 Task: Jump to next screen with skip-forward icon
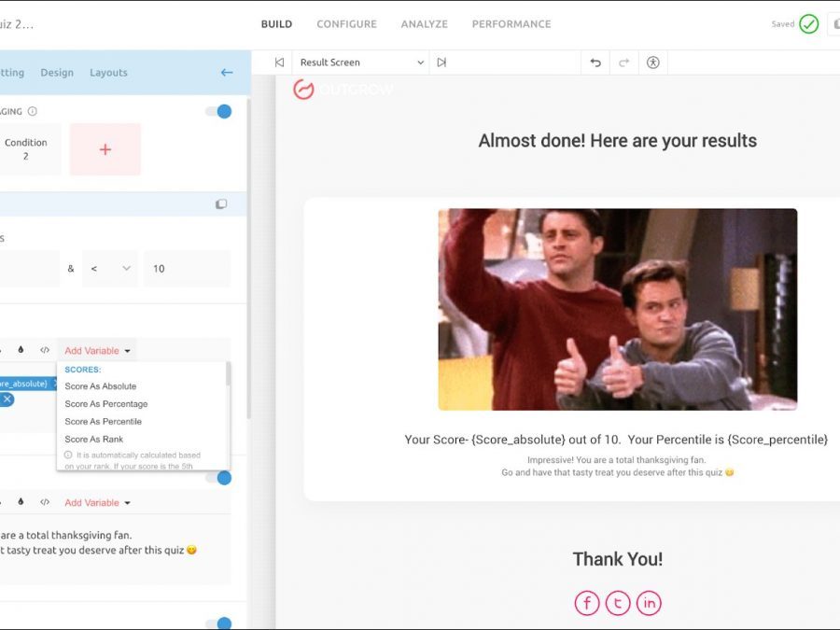(441, 63)
